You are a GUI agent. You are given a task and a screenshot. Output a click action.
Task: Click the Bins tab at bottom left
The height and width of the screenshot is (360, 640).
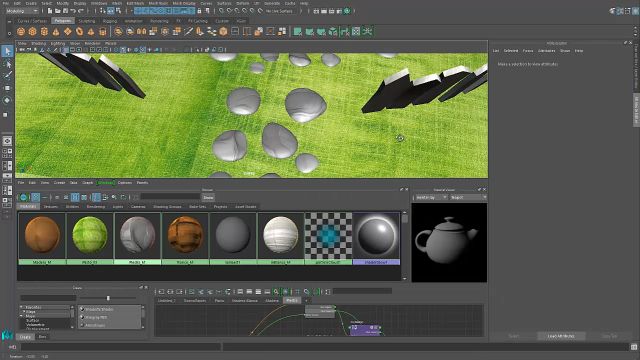click(42, 337)
